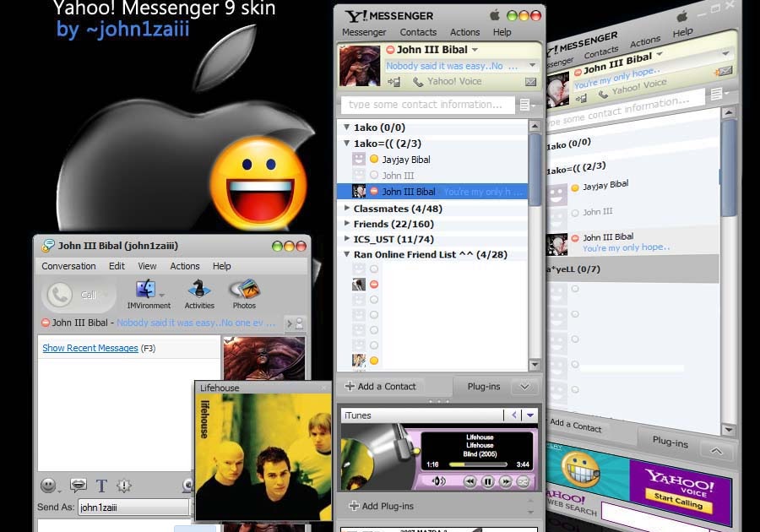Click the Apple logo in the center Messenger title bar

(x=494, y=15)
